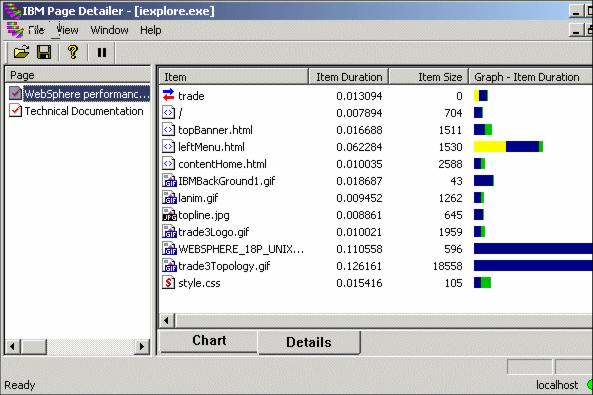Click left arrow of item list scrollbar
This screenshot has height=395, width=593.
pos(166,321)
